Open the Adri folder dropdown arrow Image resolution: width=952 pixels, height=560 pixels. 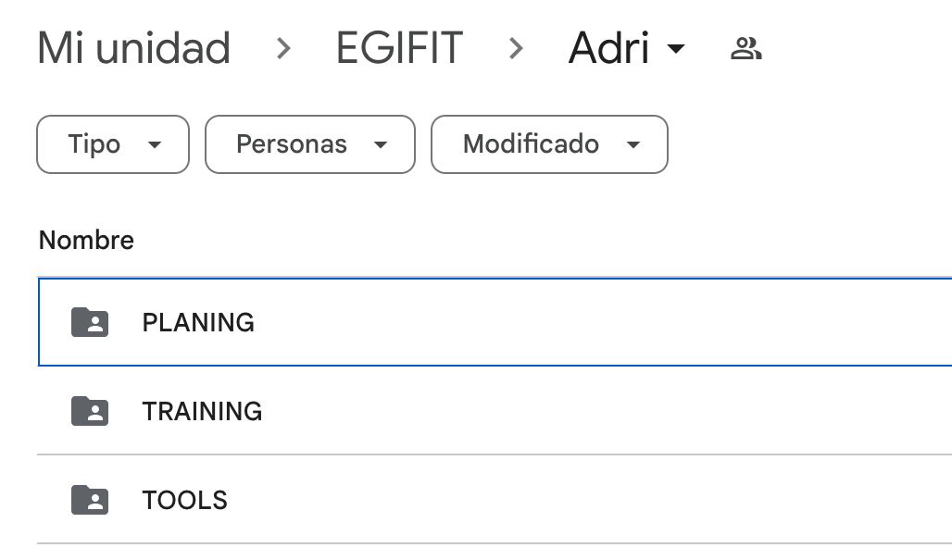(676, 48)
